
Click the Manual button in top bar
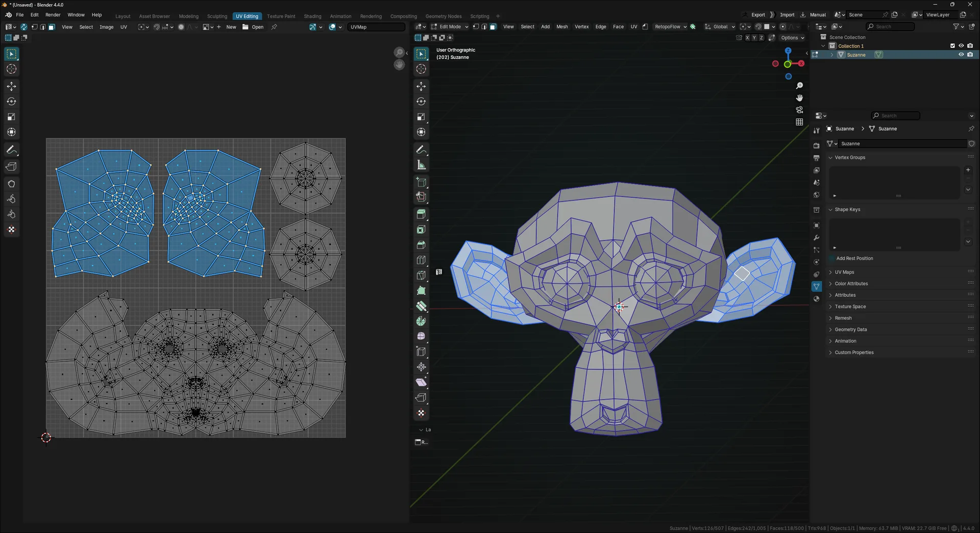(x=818, y=15)
